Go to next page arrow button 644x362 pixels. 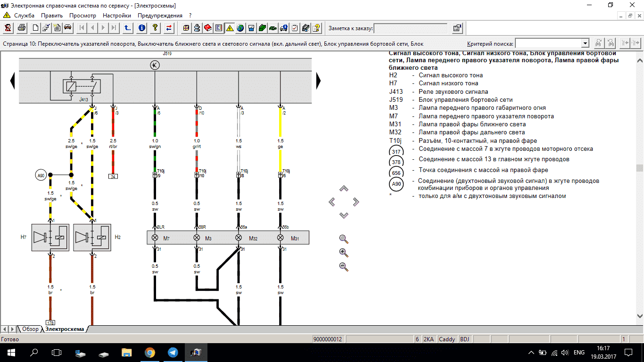(x=103, y=28)
